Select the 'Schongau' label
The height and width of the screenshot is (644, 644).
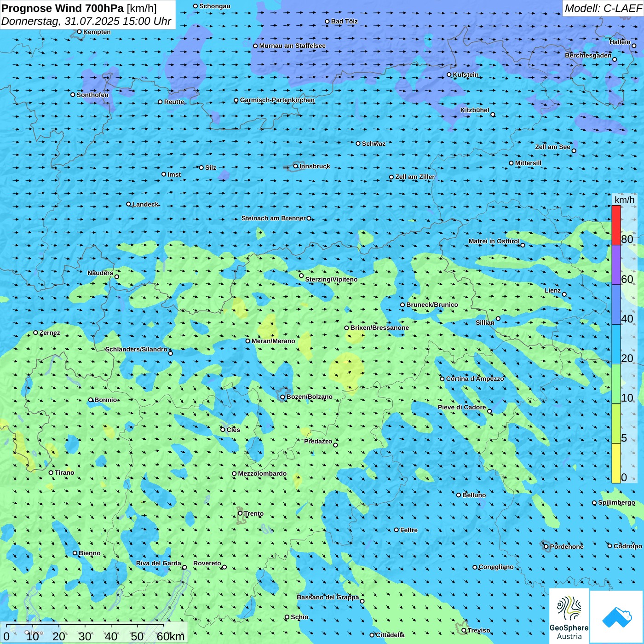[215, 6]
